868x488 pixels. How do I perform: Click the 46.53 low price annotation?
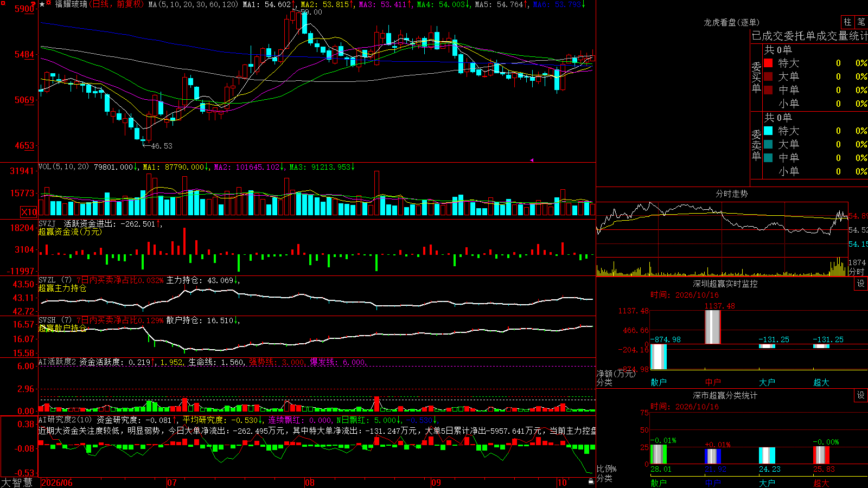pos(161,145)
